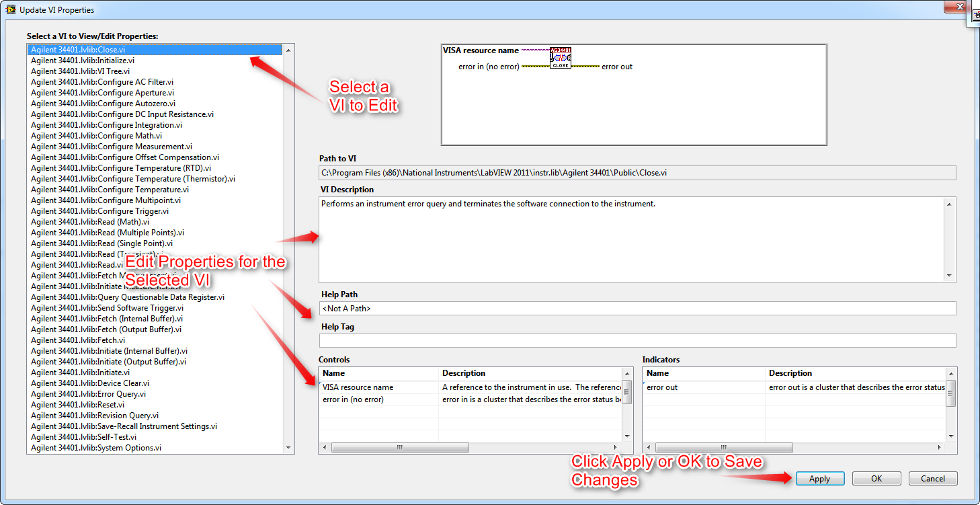Click Controls table horizontal scrollbar thumb
980x505 pixels.
[x=400, y=447]
